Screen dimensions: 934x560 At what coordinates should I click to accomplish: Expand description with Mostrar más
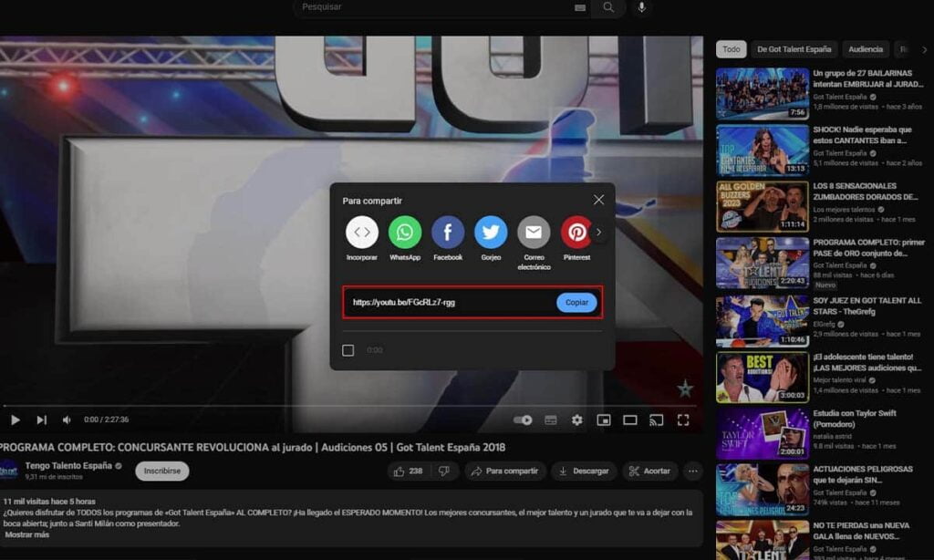click(x=27, y=535)
